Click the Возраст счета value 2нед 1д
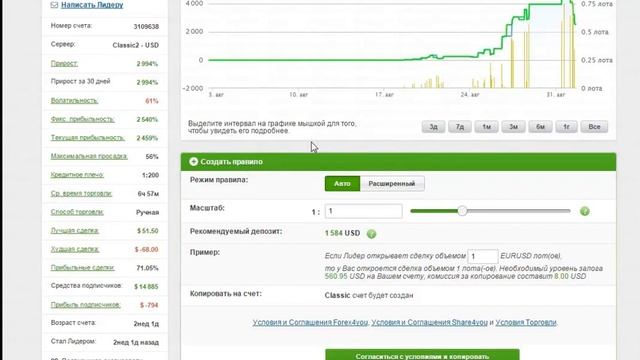This screenshot has width=640, height=360. [146, 324]
